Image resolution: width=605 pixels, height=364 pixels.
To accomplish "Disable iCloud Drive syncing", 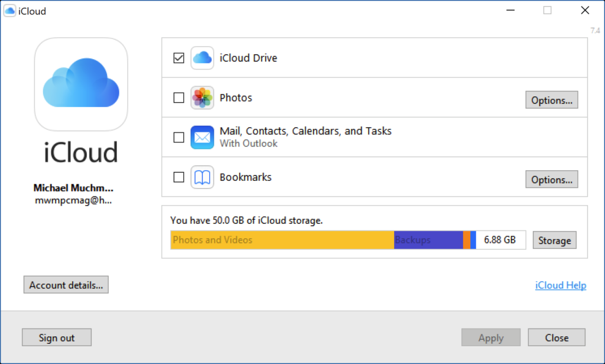I will tap(178, 57).
